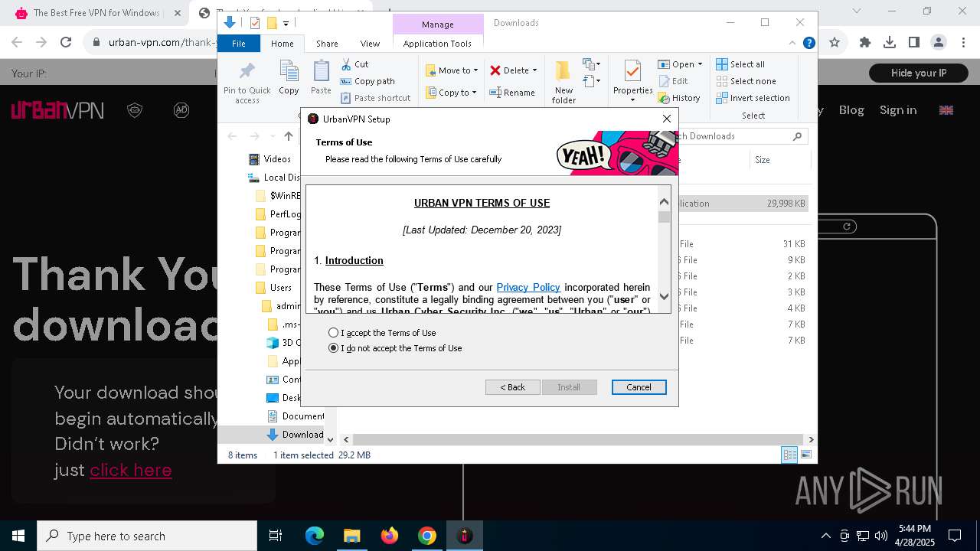The image size is (980, 551).
Task: Open Customize Quick Access Toolbar dropdown
Action: point(286,23)
